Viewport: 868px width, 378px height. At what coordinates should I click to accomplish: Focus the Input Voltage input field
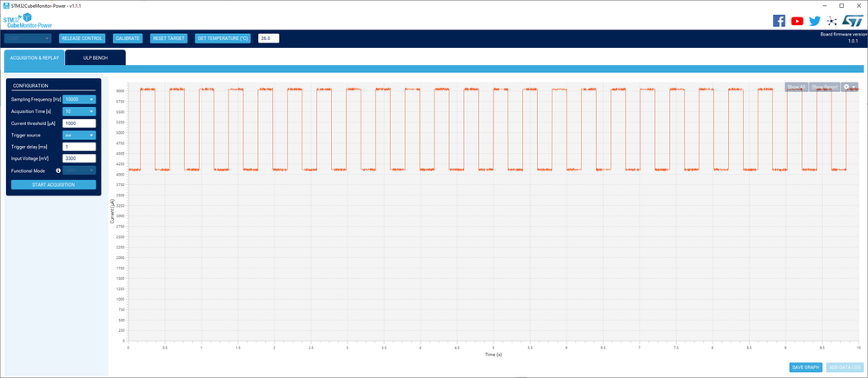click(x=79, y=158)
